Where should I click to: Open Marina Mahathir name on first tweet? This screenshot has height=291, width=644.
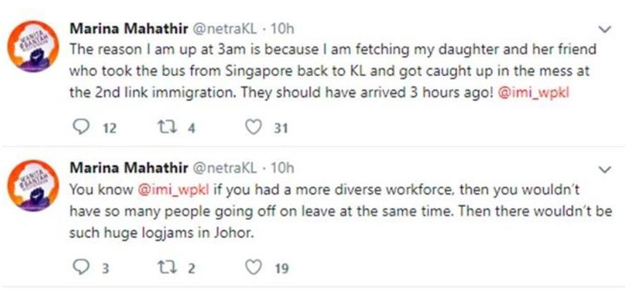pyautogui.click(x=127, y=29)
